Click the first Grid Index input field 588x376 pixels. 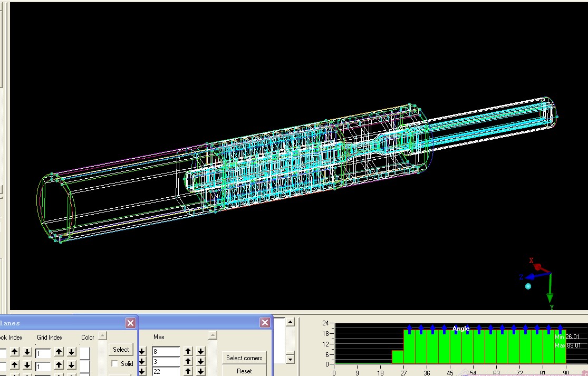[43, 353]
